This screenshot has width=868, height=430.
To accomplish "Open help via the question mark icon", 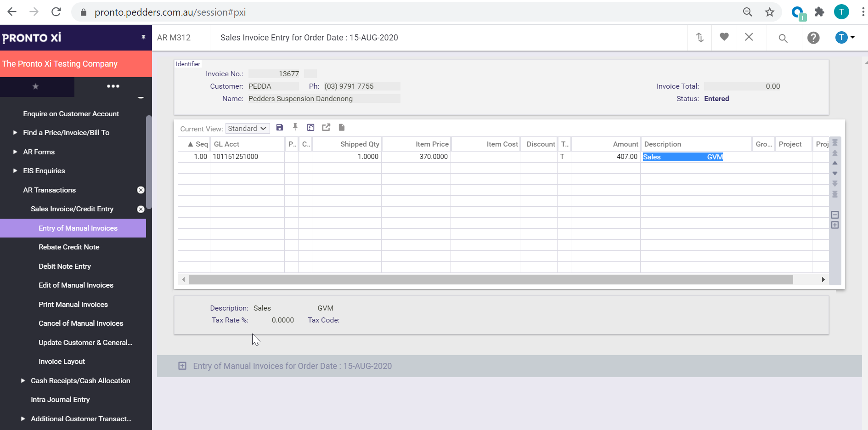I will (813, 38).
